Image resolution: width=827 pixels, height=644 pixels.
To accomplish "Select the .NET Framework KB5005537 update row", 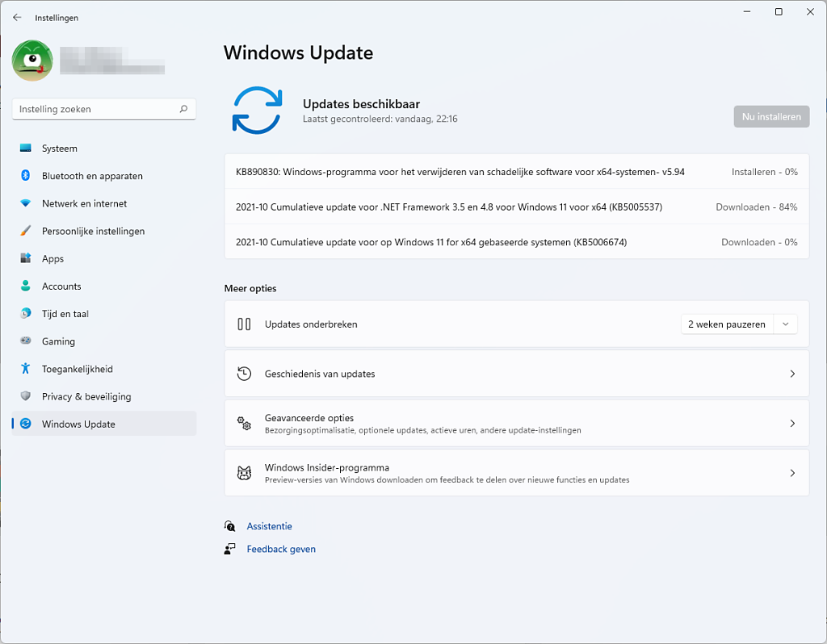I will [516, 207].
